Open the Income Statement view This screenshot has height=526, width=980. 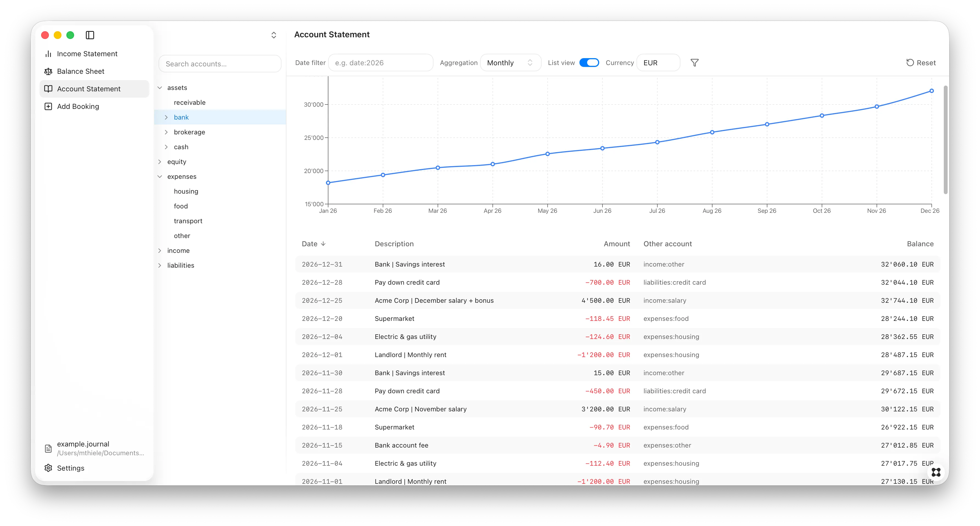click(x=94, y=54)
